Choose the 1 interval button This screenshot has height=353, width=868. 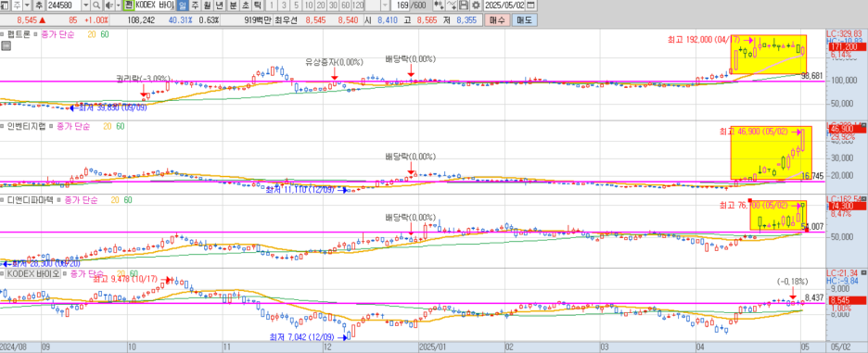(271, 6)
